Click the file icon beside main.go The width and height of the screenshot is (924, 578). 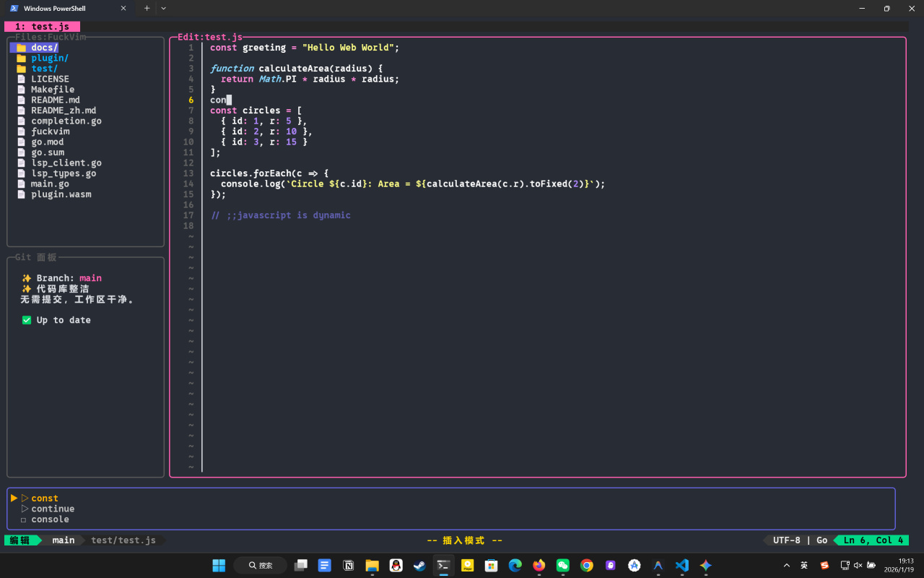point(21,184)
